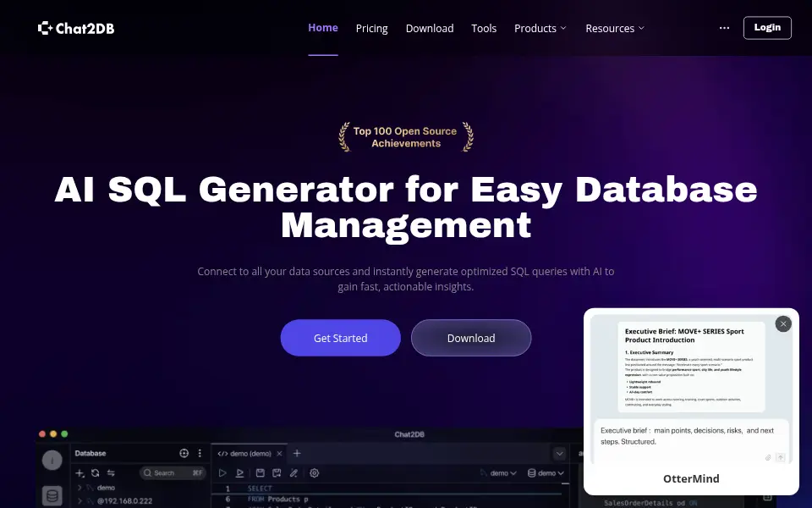Open Tools from the top navigation
This screenshot has height=508, width=812.
[484, 29]
